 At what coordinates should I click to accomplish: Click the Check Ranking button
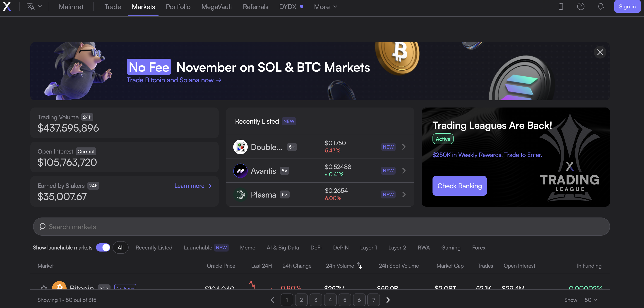(459, 186)
